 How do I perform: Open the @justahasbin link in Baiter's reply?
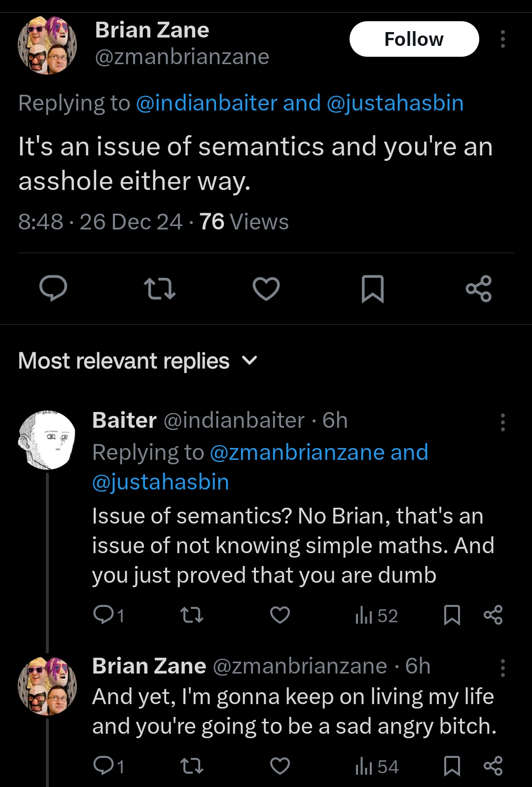(x=161, y=482)
